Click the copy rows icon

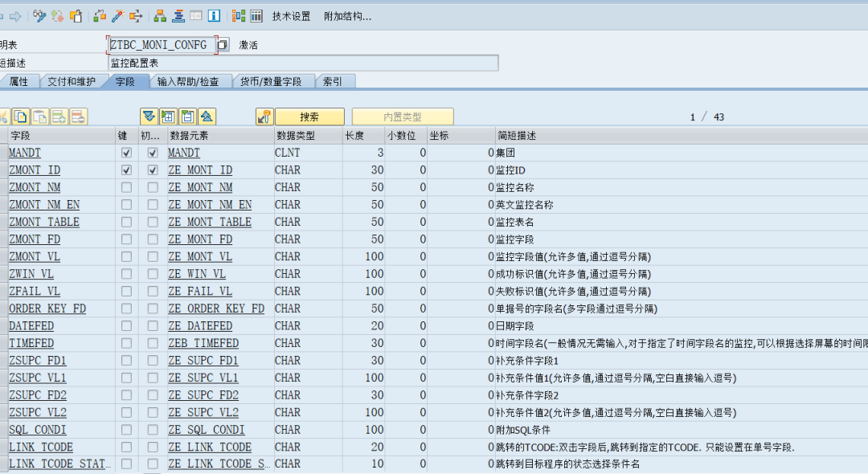(20, 116)
